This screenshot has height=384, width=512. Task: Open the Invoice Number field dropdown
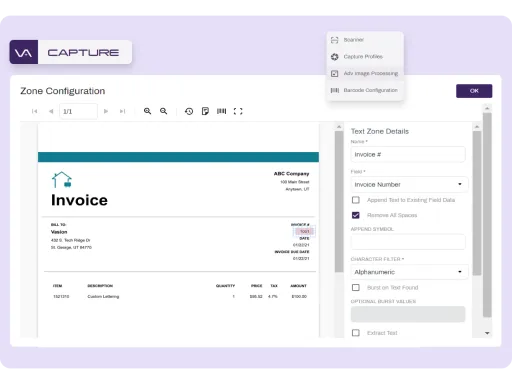click(409, 184)
